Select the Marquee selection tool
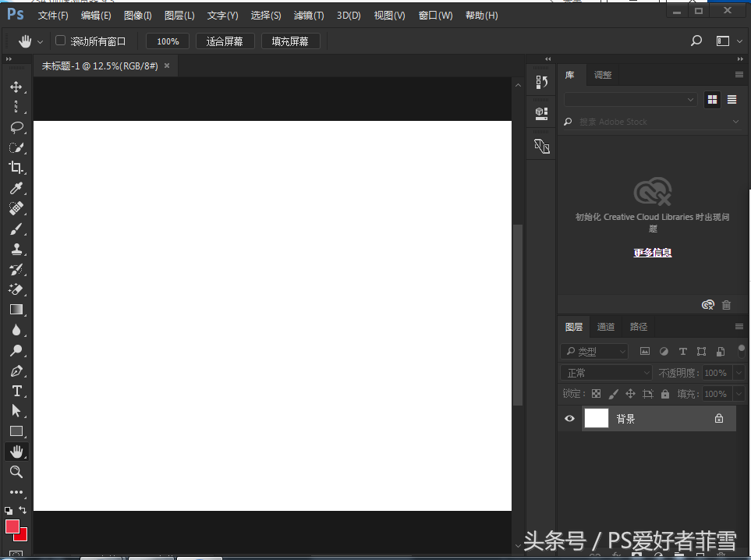The height and width of the screenshot is (560, 751). [x=16, y=107]
